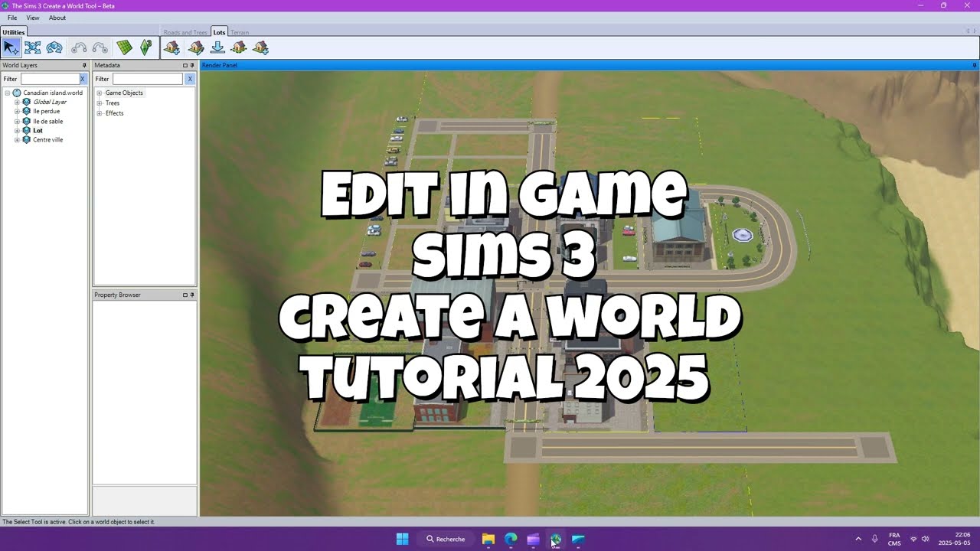Switch to the Terrain tab
This screenshot has height=551, width=980.
[240, 32]
